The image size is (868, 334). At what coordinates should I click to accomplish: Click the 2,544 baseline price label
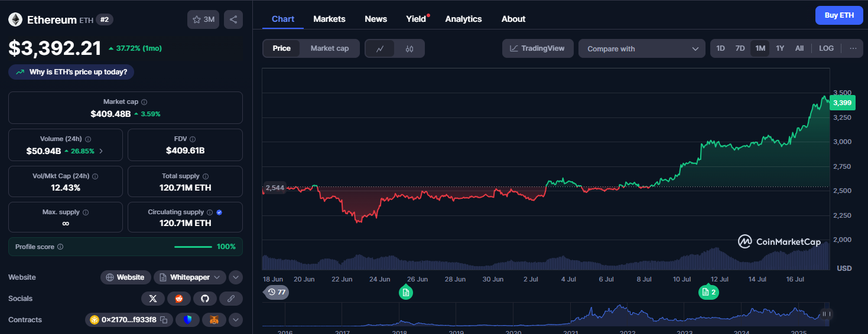[275, 188]
